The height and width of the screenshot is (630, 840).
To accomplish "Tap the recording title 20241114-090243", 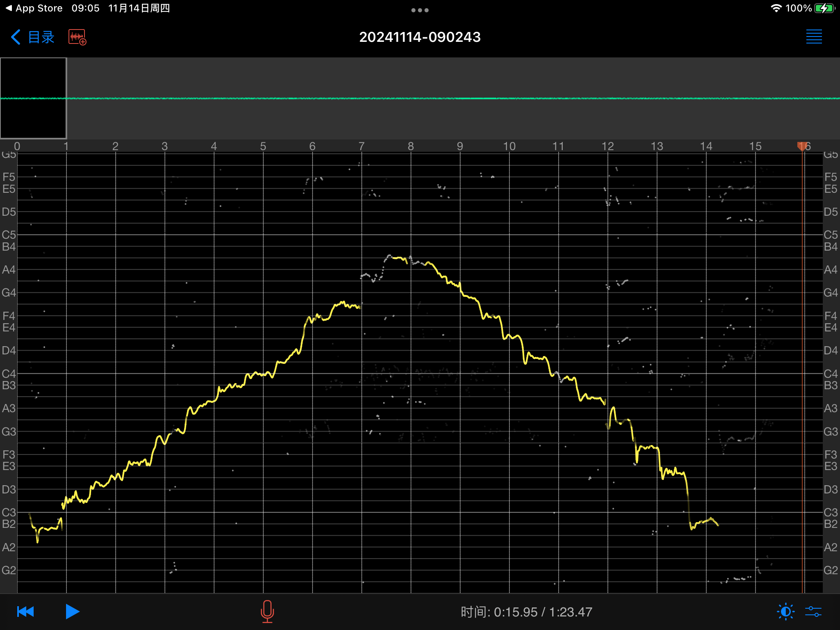I will click(420, 37).
